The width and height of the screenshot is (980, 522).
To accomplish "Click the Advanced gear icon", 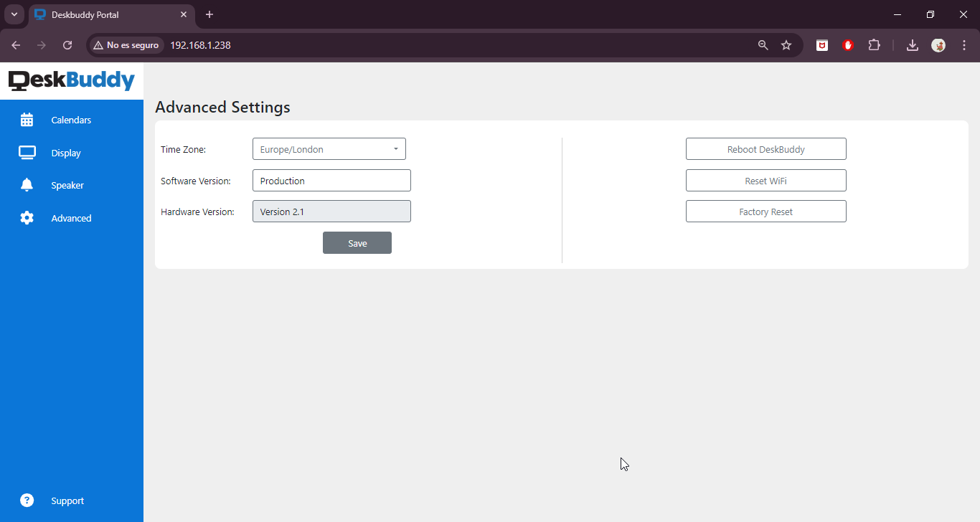I will [27, 218].
